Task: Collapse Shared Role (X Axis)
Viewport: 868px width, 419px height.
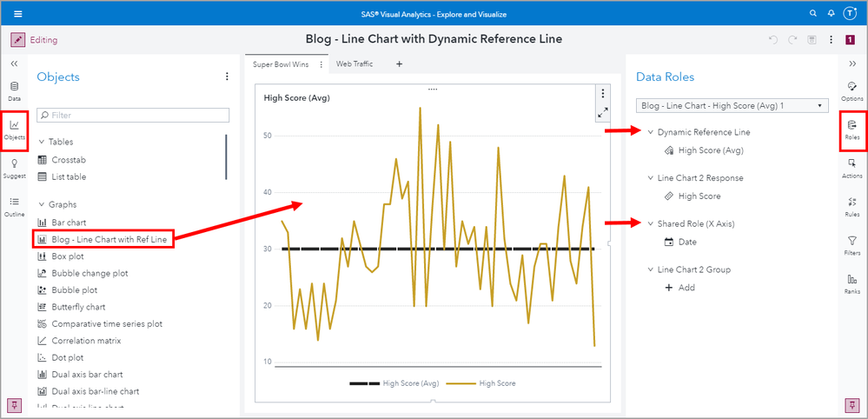Action: coord(651,223)
